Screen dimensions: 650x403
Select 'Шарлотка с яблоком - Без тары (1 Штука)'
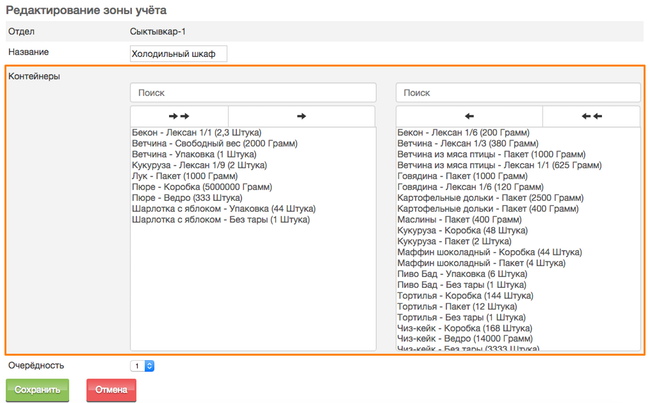tap(221, 219)
